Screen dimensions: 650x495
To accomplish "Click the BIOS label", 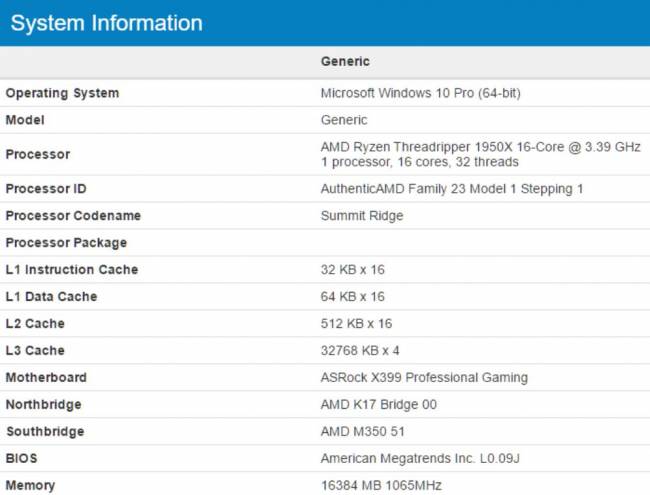I will 21,459.
